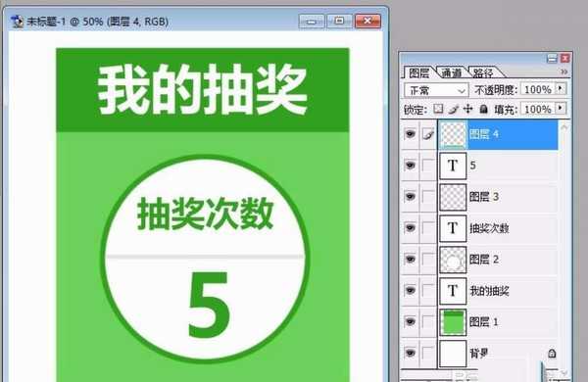Click the T icon of 抽奖次数 layer
Screen dimensions: 588x382
coord(453,228)
